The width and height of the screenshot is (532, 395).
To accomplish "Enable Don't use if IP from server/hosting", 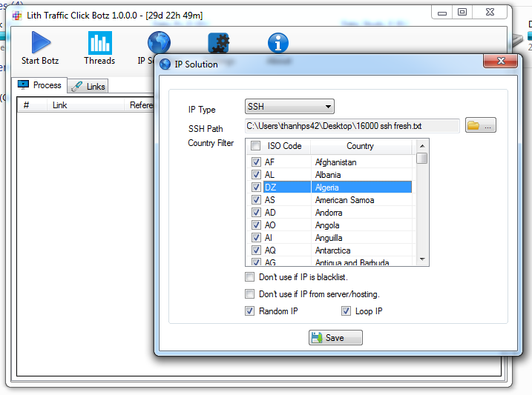I will pyautogui.click(x=250, y=293).
